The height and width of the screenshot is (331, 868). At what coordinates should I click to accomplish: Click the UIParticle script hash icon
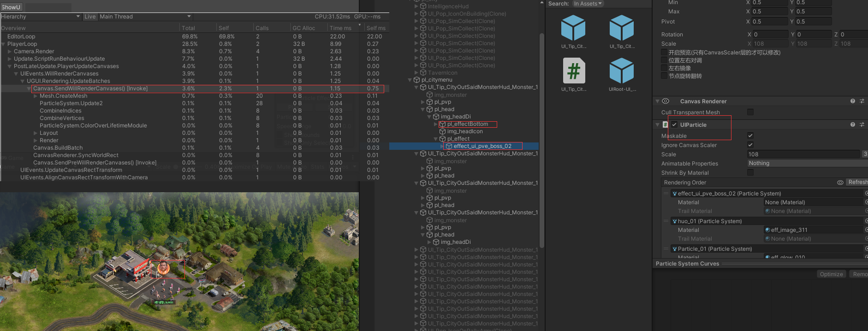coord(665,124)
